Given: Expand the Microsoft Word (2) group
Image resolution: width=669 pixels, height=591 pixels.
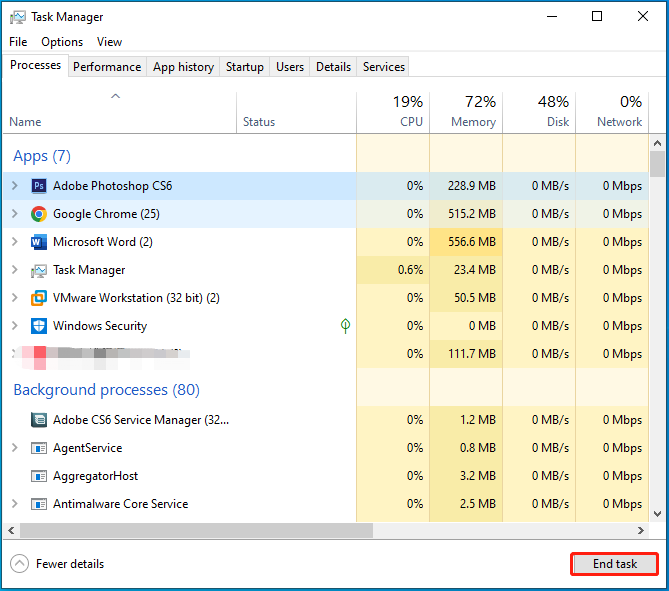Looking at the screenshot, I should tap(15, 242).
